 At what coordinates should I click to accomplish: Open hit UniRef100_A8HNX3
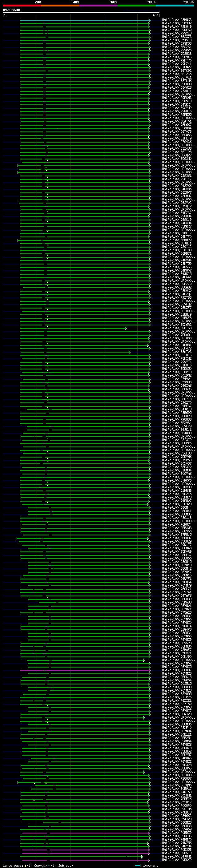tap(177, 20)
